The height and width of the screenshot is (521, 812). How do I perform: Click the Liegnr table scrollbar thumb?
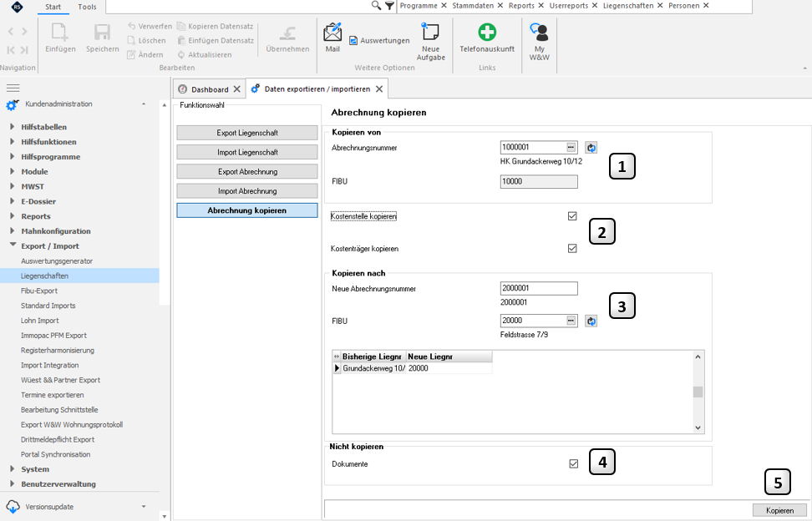coord(698,392)
